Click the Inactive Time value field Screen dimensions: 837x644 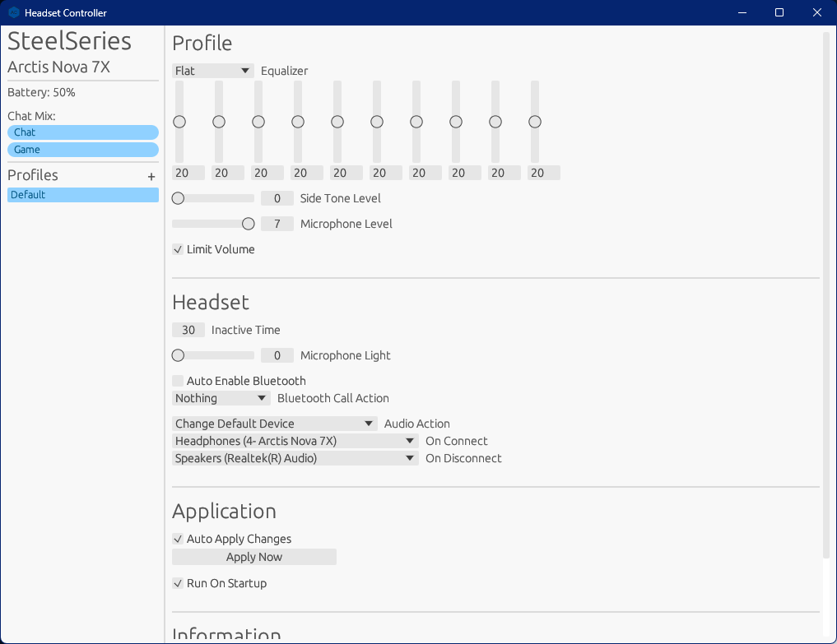188,329
